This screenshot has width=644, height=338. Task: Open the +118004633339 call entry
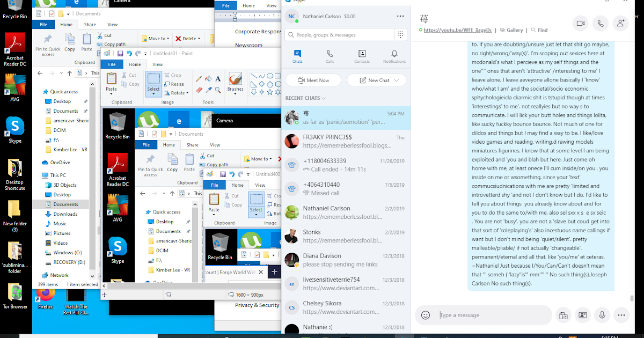point(346,165)
